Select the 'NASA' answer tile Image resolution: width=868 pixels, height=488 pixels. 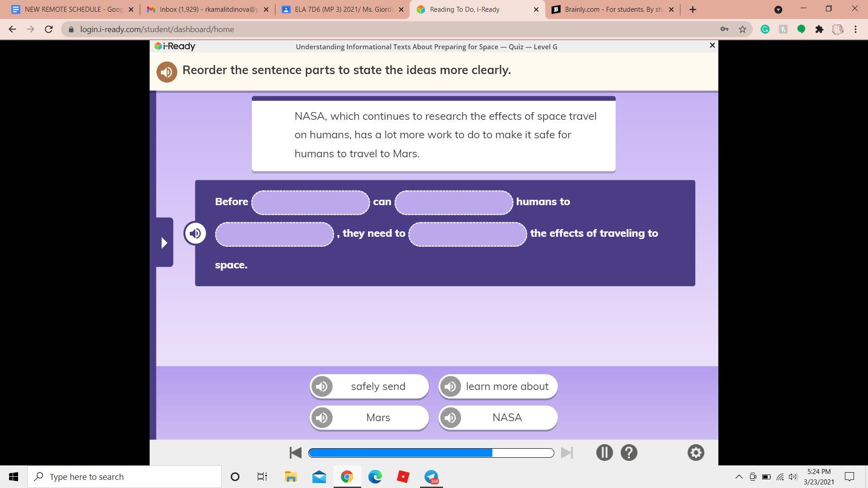[x=507, y=418]
